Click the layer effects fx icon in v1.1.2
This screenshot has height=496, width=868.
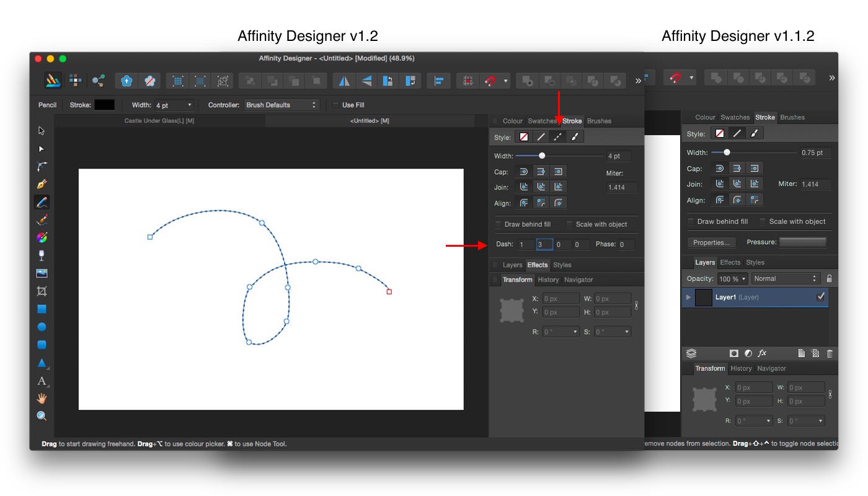click(x=762, y=353)
